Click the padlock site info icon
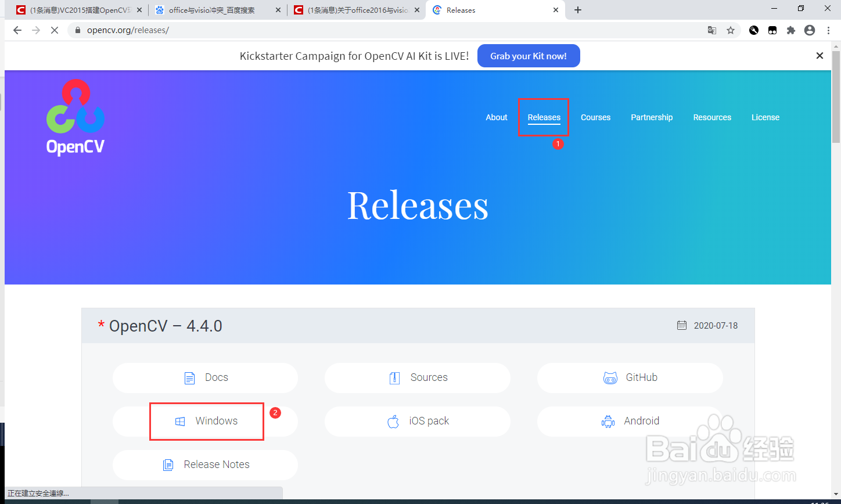 click(77, 30)
